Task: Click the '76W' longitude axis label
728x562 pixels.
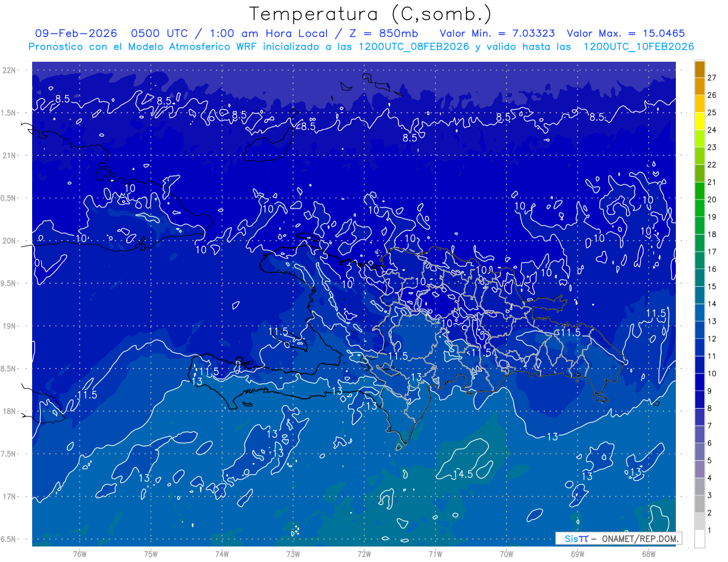Action: (80, 554)
